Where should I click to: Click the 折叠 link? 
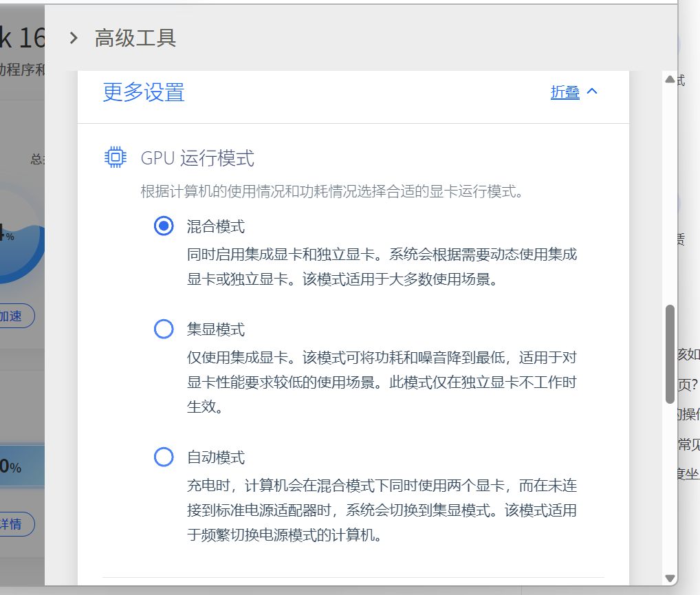point(565,92)
